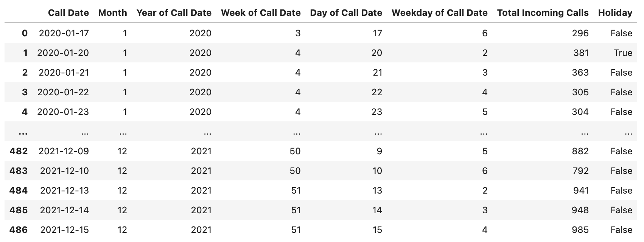Select the date cell 2021-12-15

tap(64, 230)
